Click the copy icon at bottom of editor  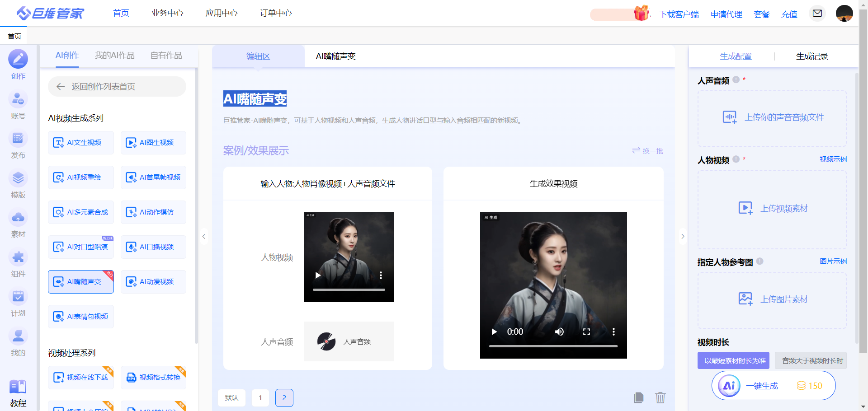(x=639, y=397)
